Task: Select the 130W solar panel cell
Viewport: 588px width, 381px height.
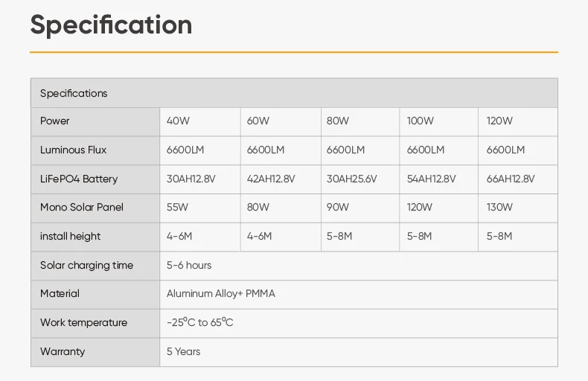Action: coord(500,207)
